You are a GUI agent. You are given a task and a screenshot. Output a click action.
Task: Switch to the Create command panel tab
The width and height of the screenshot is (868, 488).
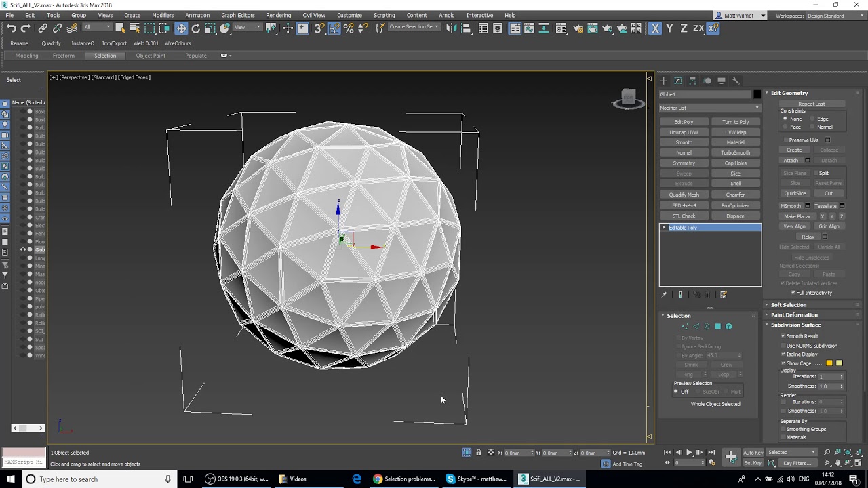point(664,81)
